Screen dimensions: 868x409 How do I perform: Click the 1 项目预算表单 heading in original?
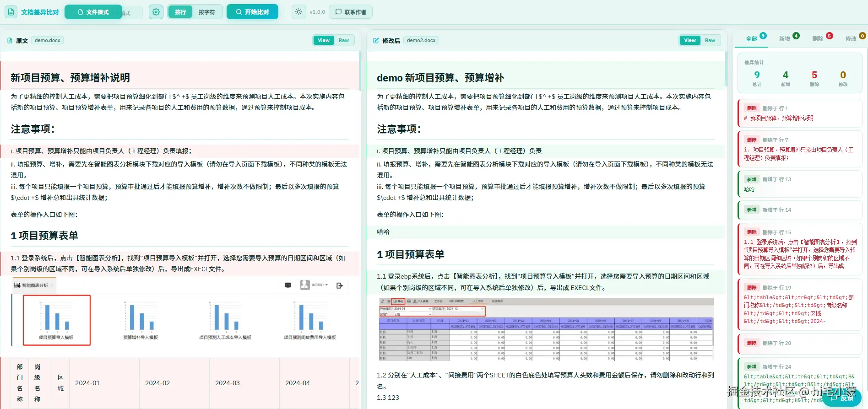[44, 236]
